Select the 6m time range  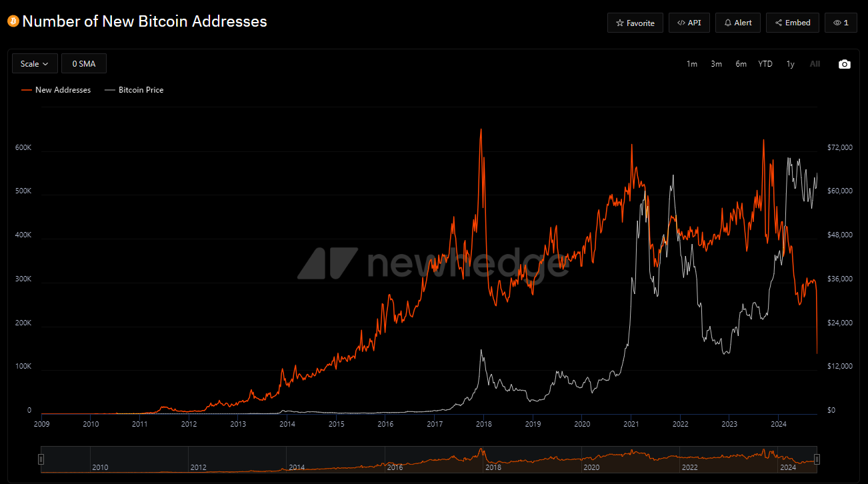[741, 64]
